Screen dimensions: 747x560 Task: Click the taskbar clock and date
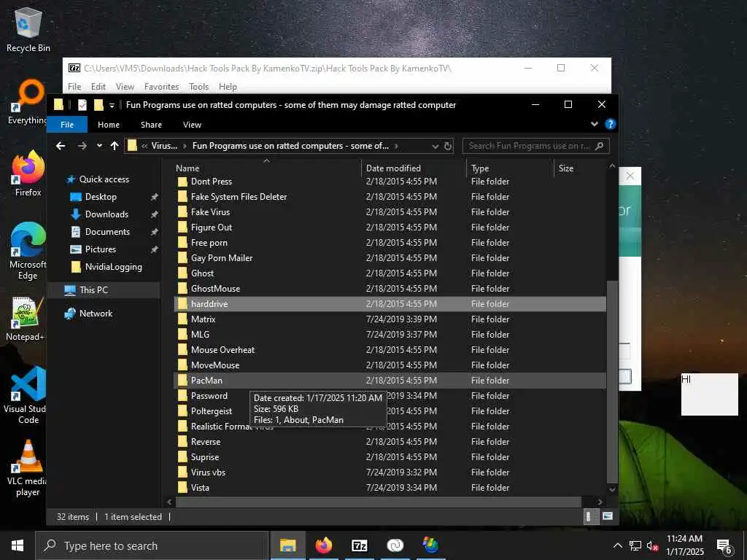[684, 545]
